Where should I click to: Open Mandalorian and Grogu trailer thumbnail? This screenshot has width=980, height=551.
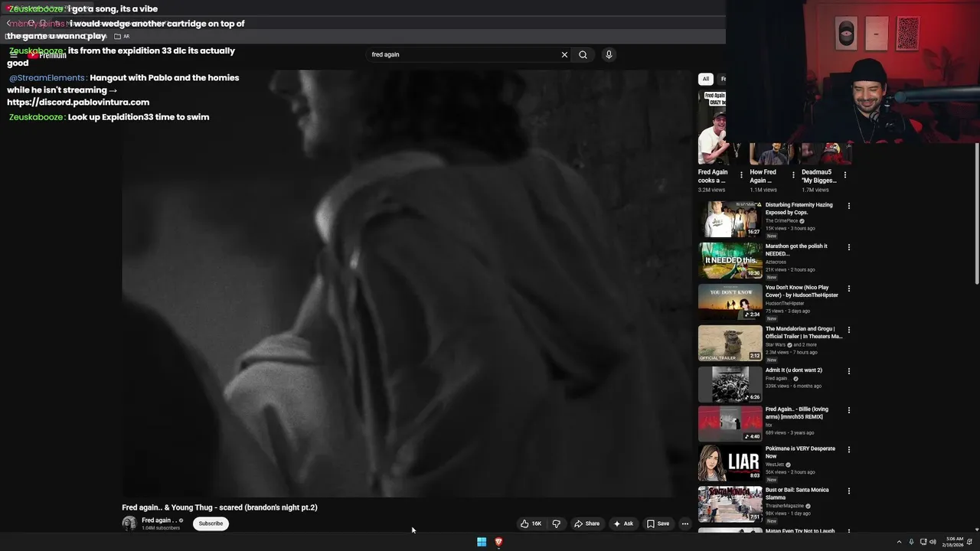(x=730, y=344)
